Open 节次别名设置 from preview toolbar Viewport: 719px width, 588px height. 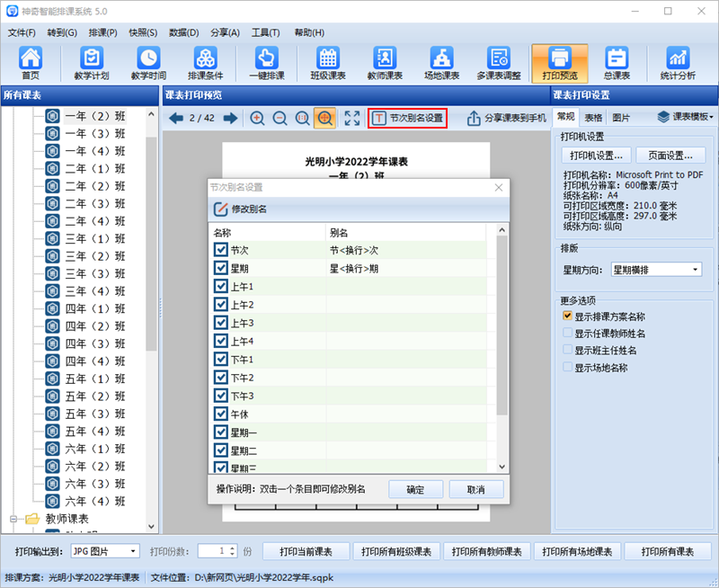point(407,119)
